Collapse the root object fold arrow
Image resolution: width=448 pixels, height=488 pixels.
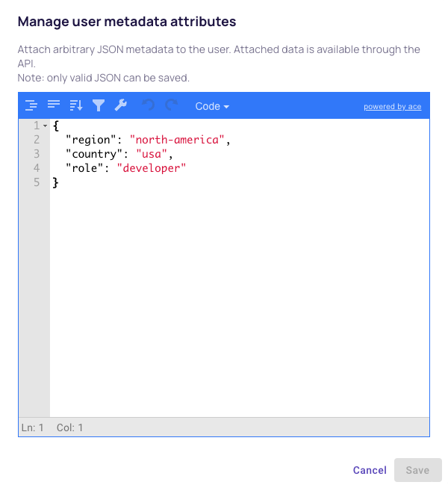click(x=46, y=126)
